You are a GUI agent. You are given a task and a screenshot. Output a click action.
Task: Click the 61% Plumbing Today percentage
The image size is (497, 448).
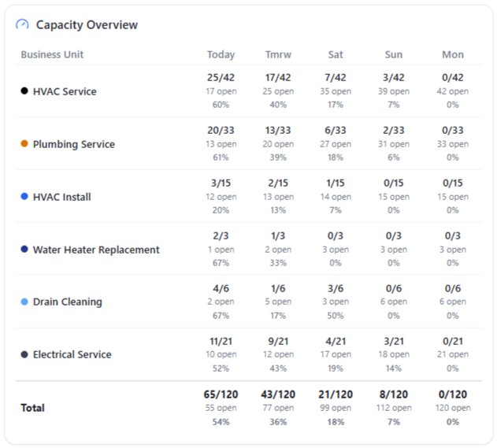click(x=221, y=157)
